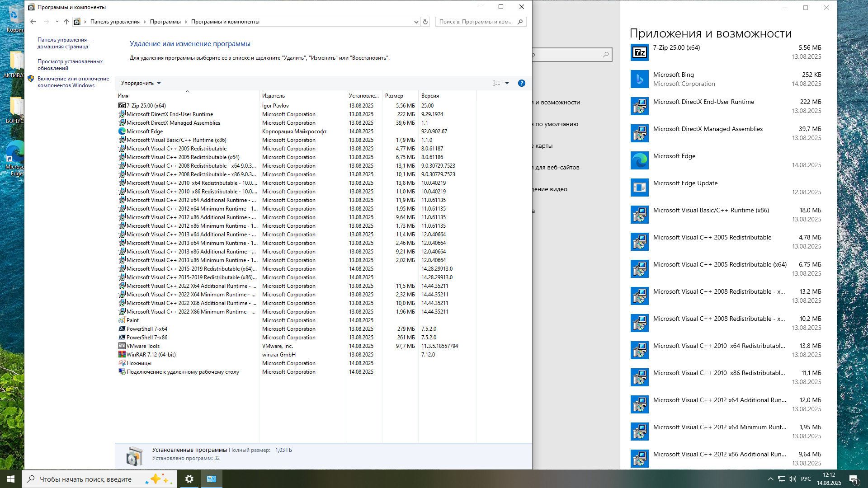The image size is (868, 488).
Task: Go back with the left arrow button
Action: [33, 22]
